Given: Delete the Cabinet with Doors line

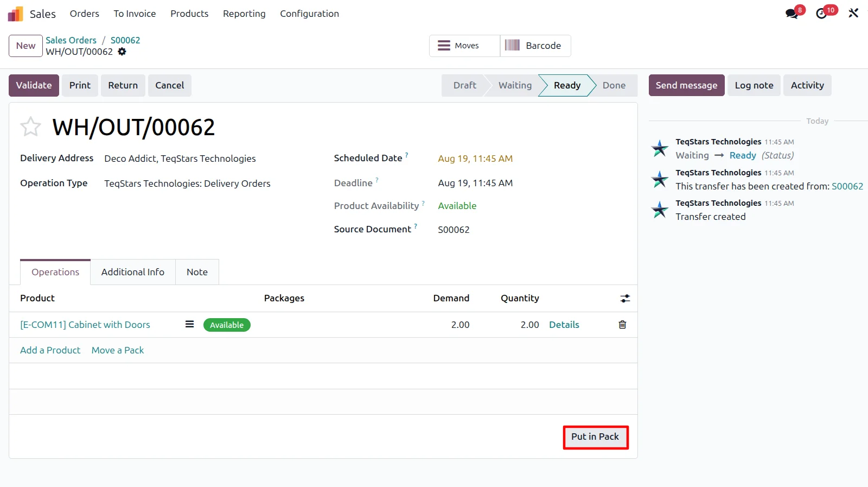Looking at the screenshot, I should click(x=622, y=325).
